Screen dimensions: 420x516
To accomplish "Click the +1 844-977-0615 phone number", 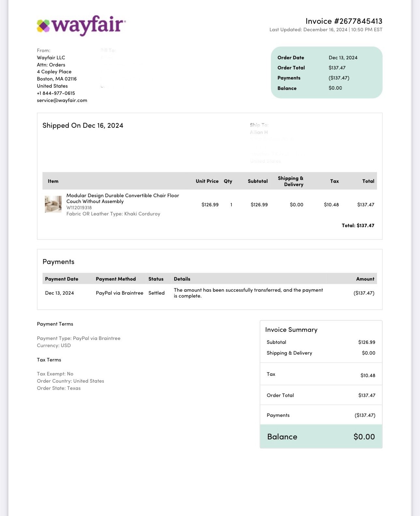I will pyautogui.click(x=56, y=93).
